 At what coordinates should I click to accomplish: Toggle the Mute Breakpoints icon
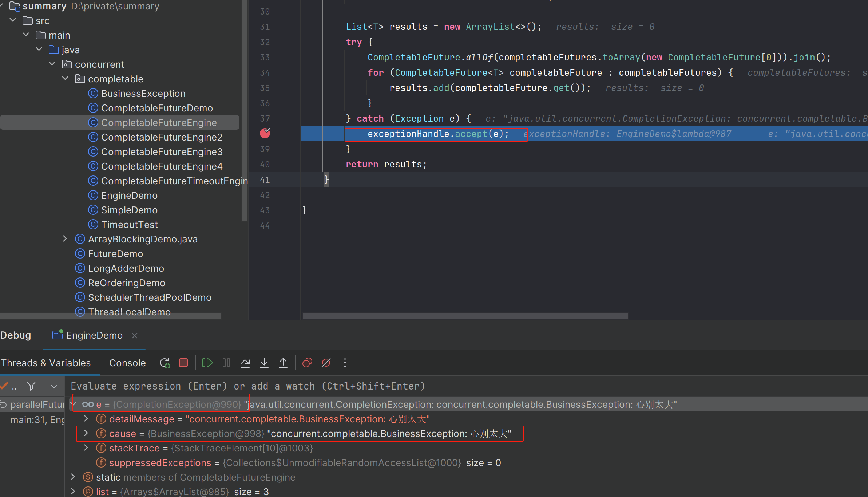click(x=326, y=363)
